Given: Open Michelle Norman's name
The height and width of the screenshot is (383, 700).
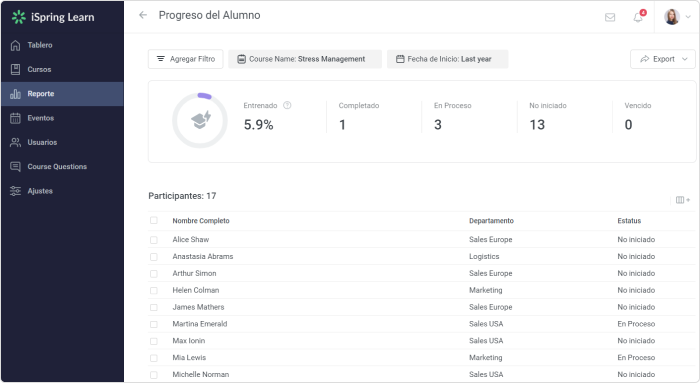Looking at the screenshot, I should (x=200, y=375).
